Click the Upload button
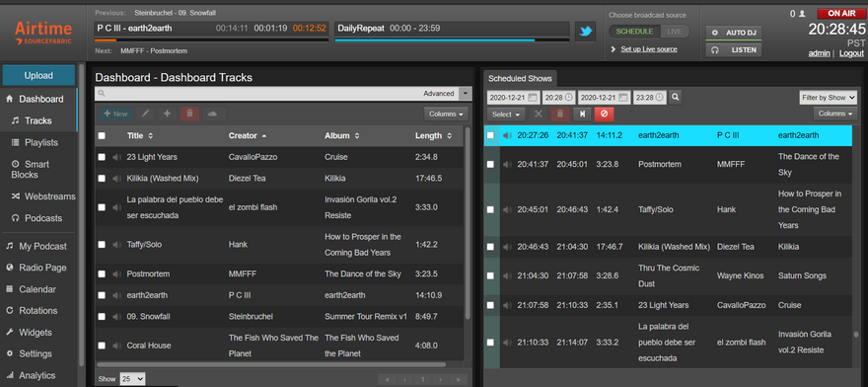The image size is (868, 387). click(38, 75)
